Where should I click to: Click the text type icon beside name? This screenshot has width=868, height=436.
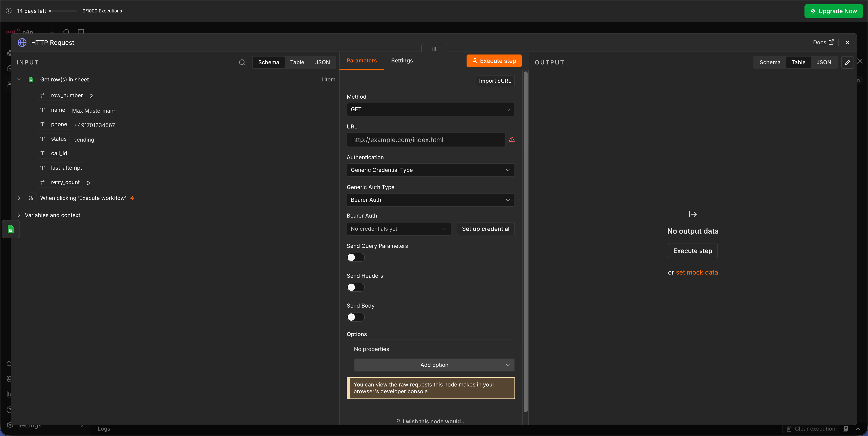click(x=42, y=110)
